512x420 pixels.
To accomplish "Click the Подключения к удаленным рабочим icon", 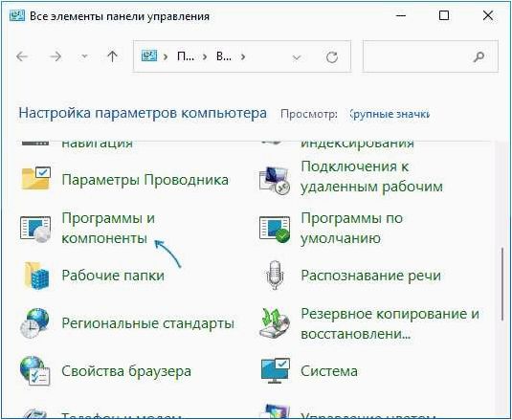I will click(275, 181).
